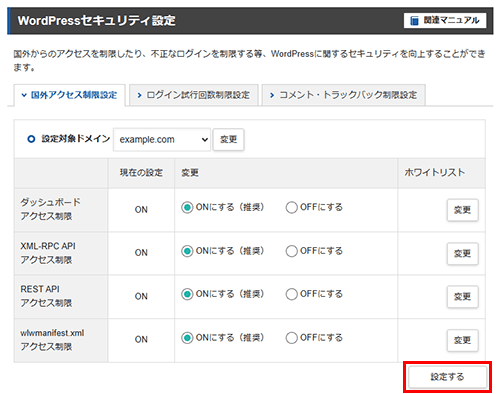Click whitelist 変更 button for wlwmanifest.xml row
The width and height of the screenshot is (500, 394).
click(463, 340)
